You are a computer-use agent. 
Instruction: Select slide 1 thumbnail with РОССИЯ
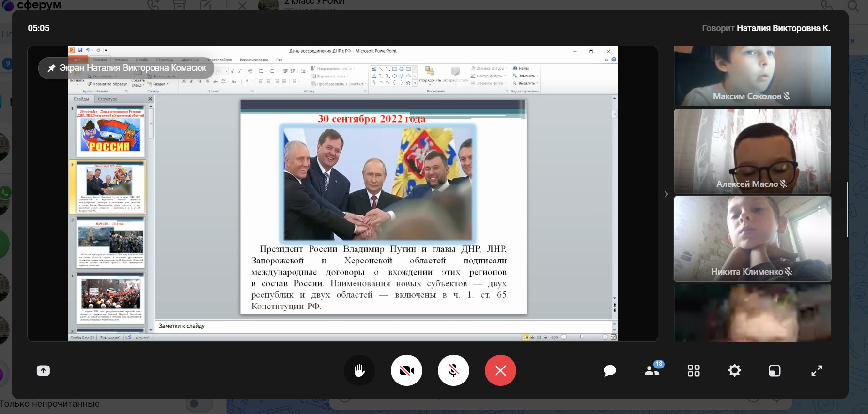[x=110, y=131]
